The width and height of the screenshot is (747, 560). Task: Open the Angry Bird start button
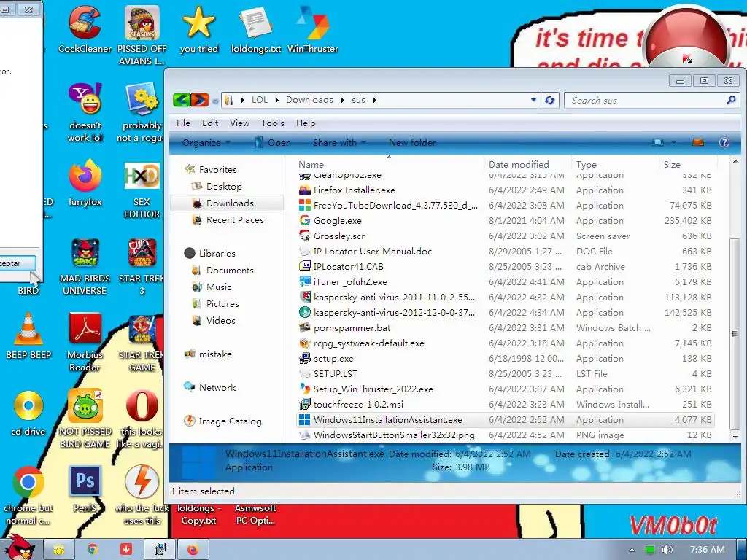point(20,548)
